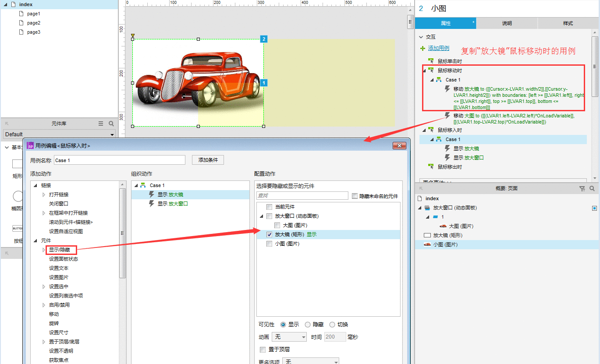This screenshot has width=600, height=364.
Task: Expand the 置于顶层/底层 action arrow
Action: [44, 342]
